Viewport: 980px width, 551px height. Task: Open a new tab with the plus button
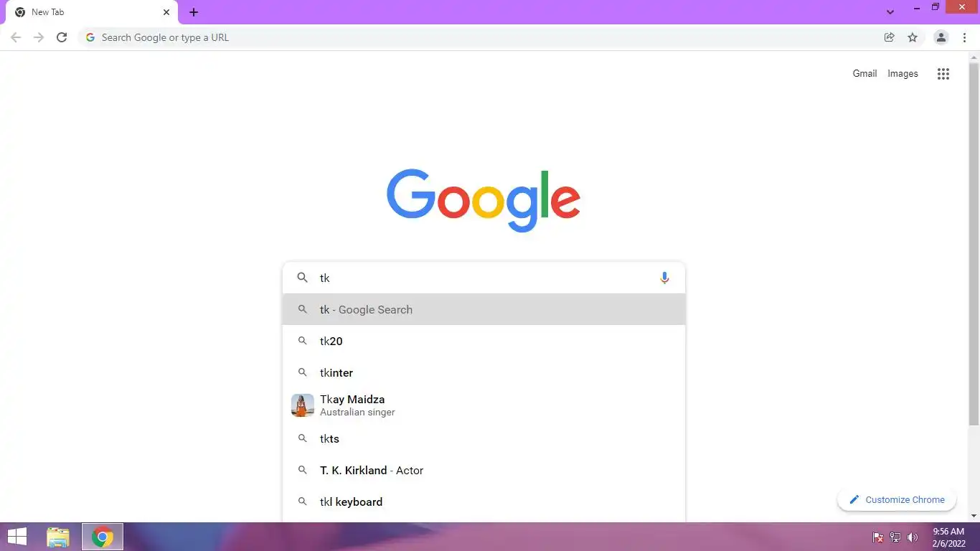click(x=194, y=12)
